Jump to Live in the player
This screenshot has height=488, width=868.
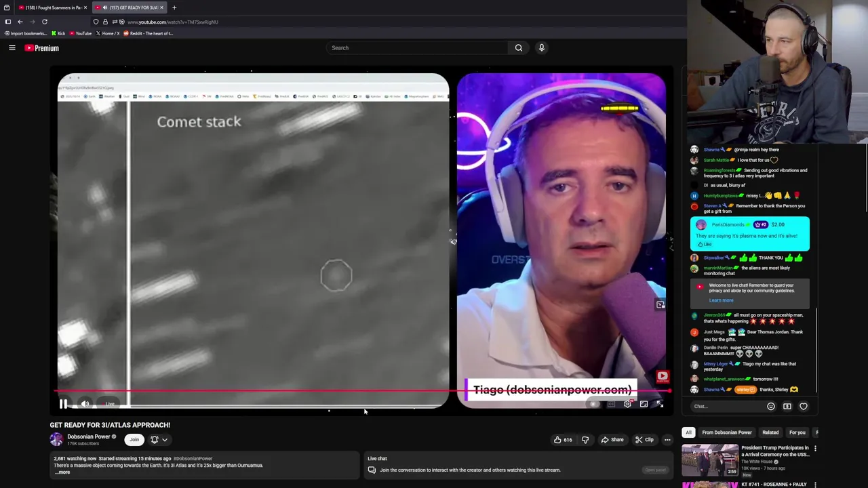(109, 404)
